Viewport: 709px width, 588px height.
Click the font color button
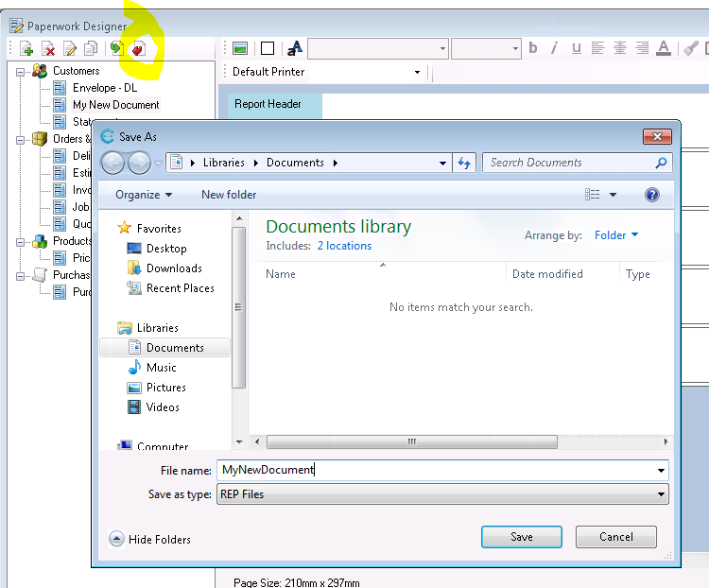click(664, 48)
